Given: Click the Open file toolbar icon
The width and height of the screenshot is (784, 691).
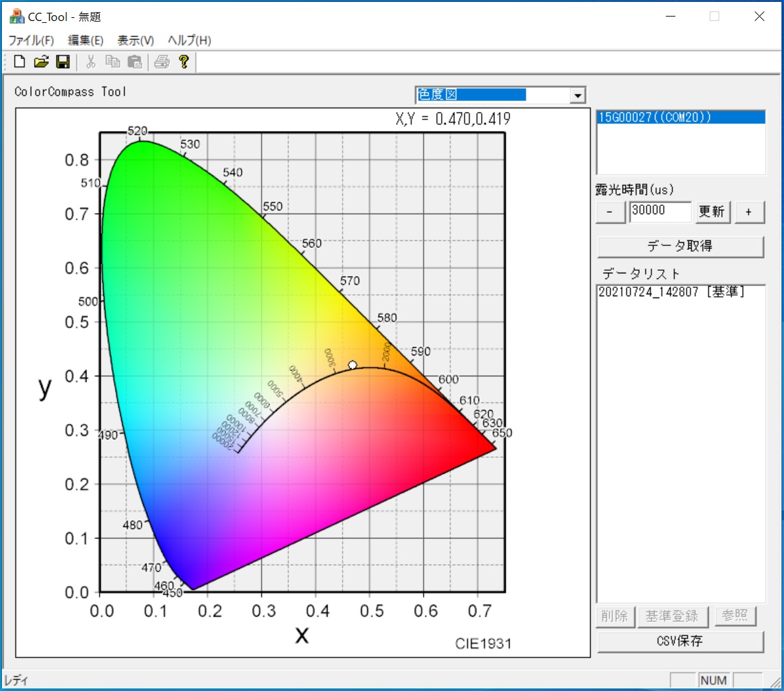Looking at the screenshot, I should click(x=41, y=62).
